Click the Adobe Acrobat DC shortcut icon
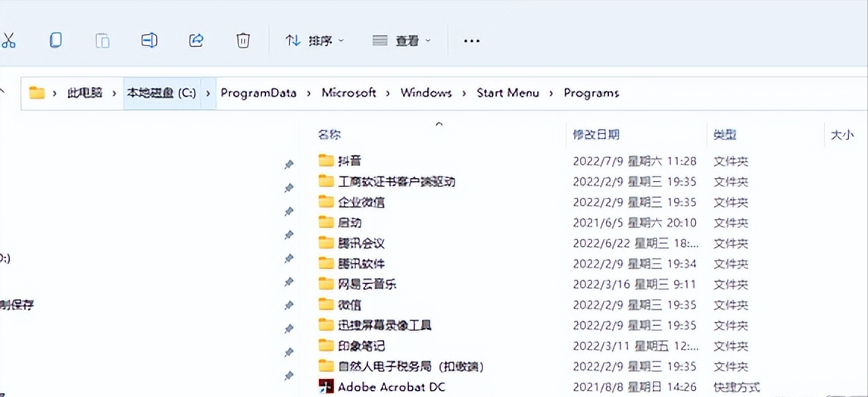Screen dimensions: 868x397 (326, 386)
